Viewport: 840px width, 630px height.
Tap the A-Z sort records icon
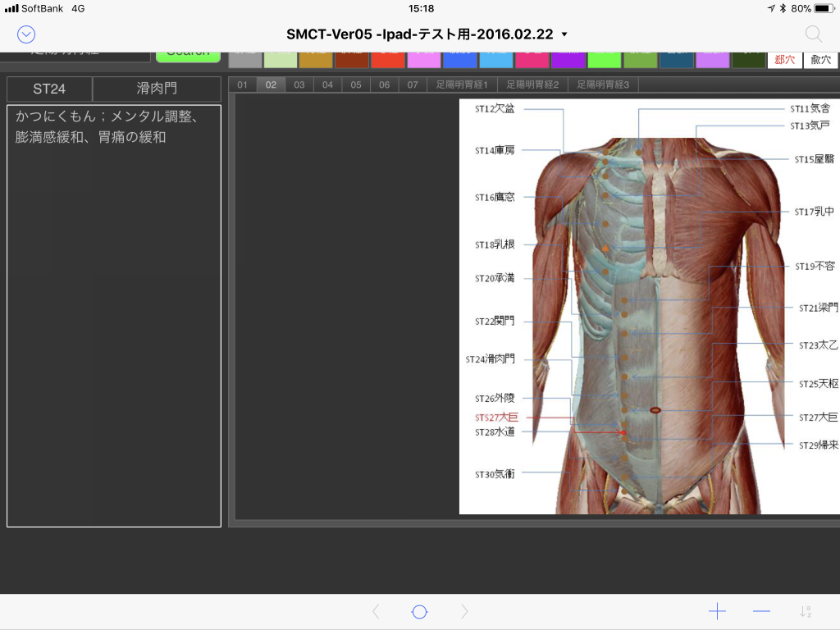[x=806, y=611]
